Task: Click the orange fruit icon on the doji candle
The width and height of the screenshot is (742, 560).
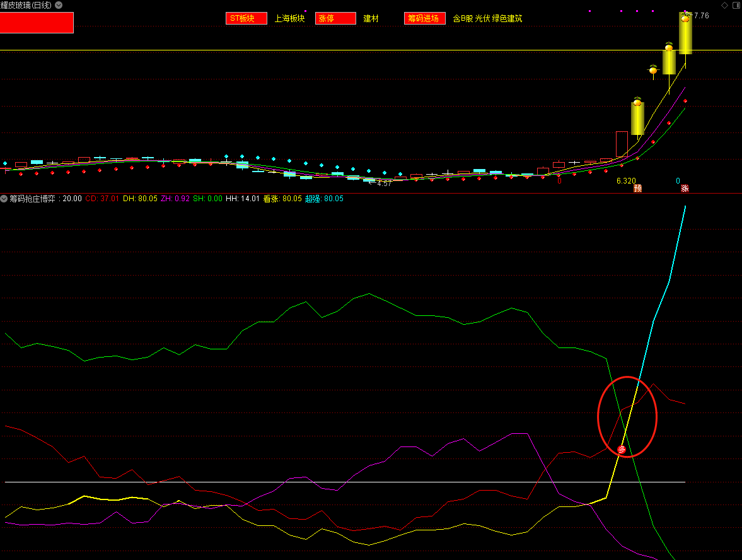Action: pyautogui.click(x=653, y=69)
